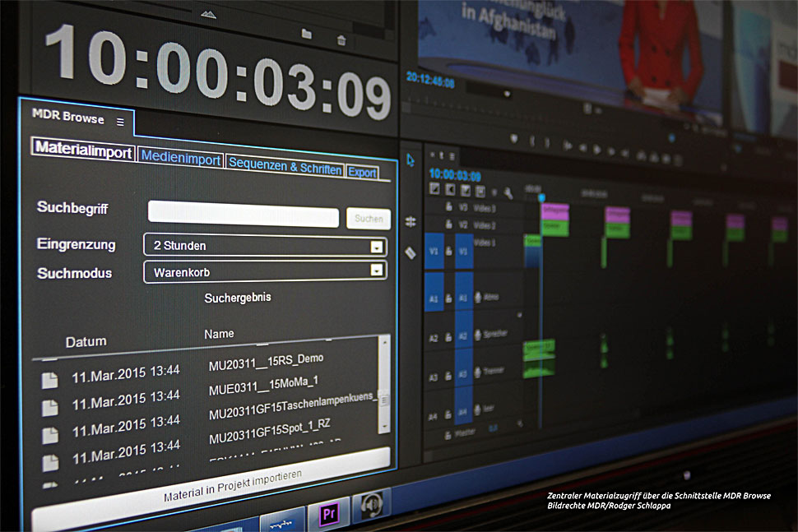Sort results by the Datum column

click(86, 341)
